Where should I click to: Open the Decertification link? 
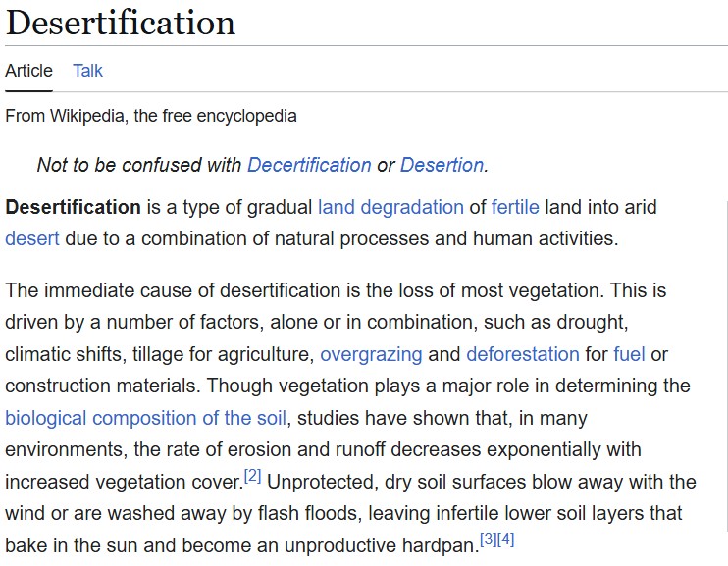pyautogui.click(x=309, y=165)
